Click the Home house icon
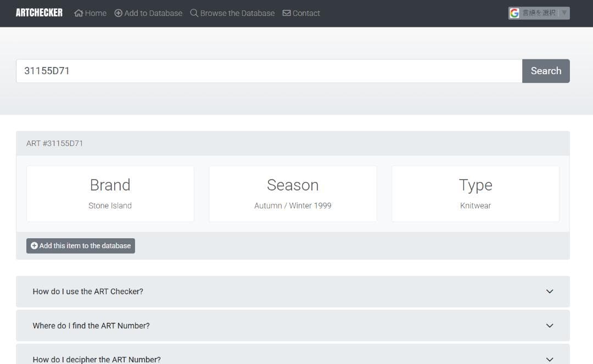593x364 pixels. [x=79, y=13]
